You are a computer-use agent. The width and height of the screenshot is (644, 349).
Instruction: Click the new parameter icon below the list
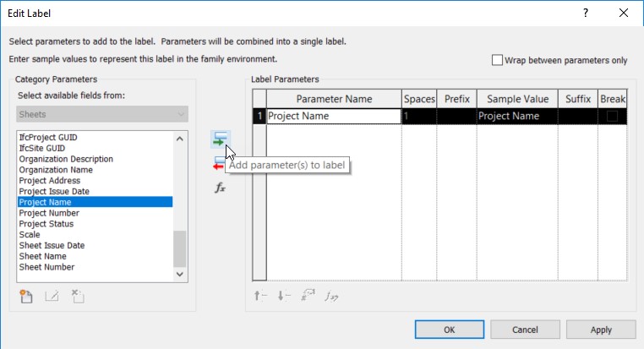(26, 296)
